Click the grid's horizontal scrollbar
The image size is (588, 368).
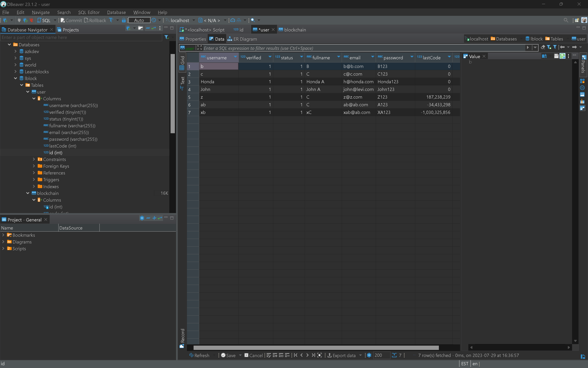tap(316, 348)
